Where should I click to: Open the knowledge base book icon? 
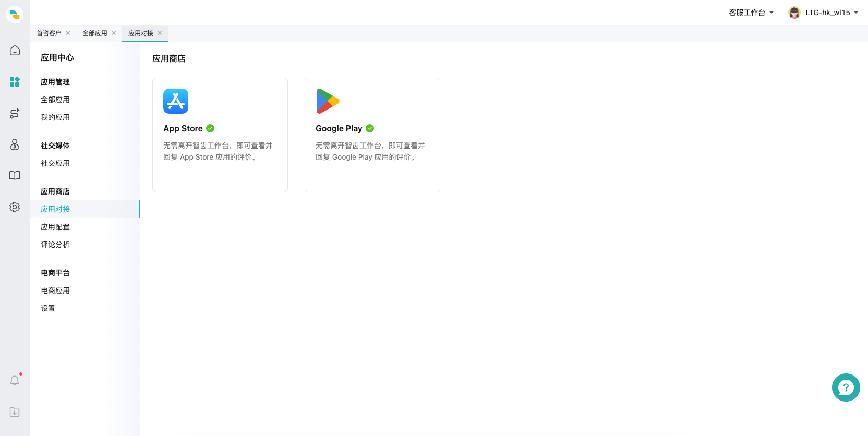(15, 176)
